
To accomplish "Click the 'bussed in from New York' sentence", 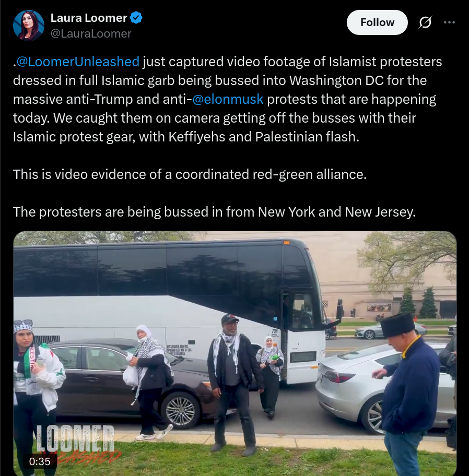I will click(x=214, y=212).
